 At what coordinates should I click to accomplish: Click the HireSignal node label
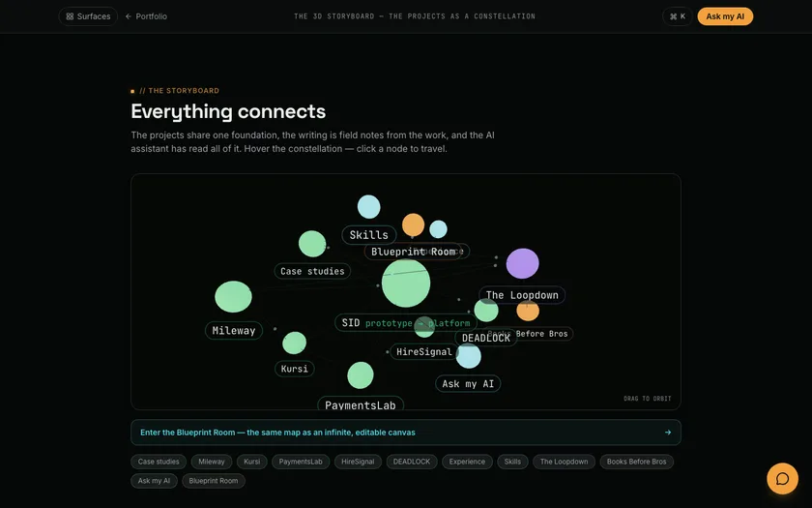click(424, 352)
